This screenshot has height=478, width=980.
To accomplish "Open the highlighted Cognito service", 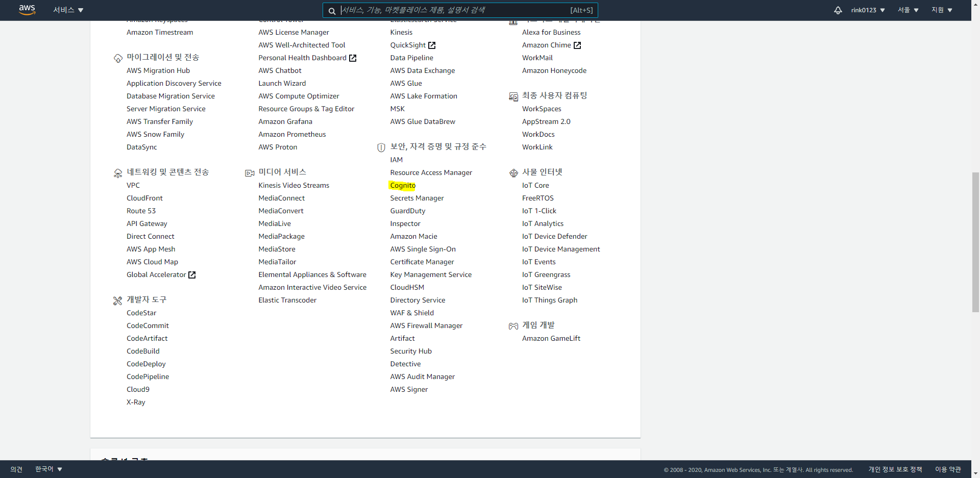I will pyautogui.click(x=403, y=186).
